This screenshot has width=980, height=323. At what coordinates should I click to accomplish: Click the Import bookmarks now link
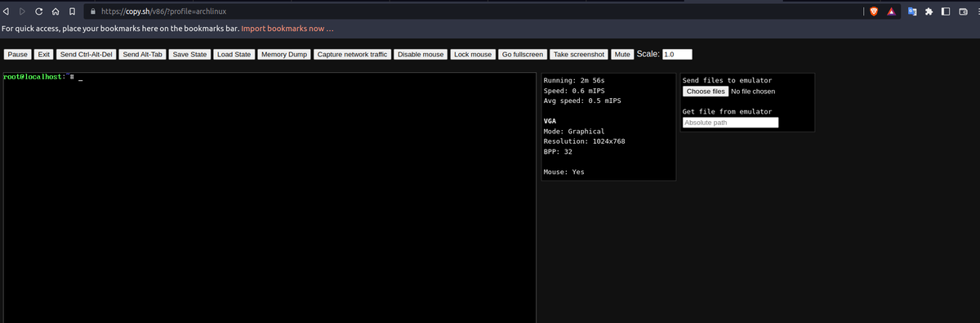pyautogui.click(x=287, y=29)
